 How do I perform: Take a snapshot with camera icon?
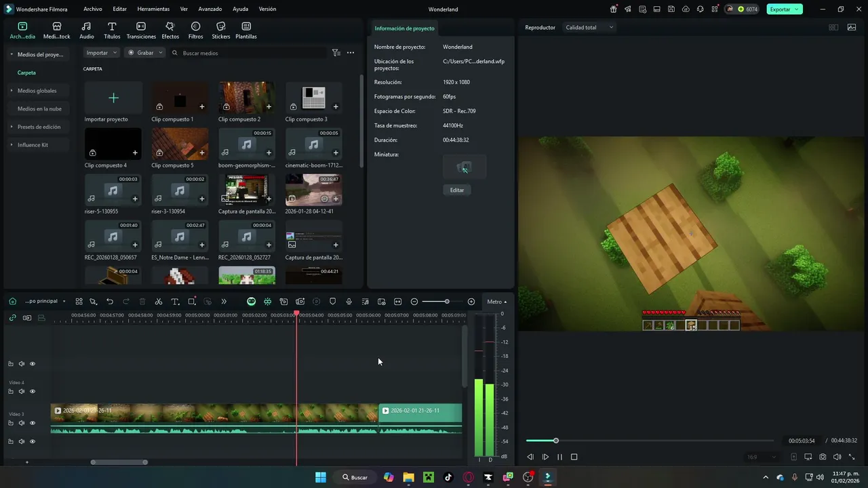tap(823, 457)
